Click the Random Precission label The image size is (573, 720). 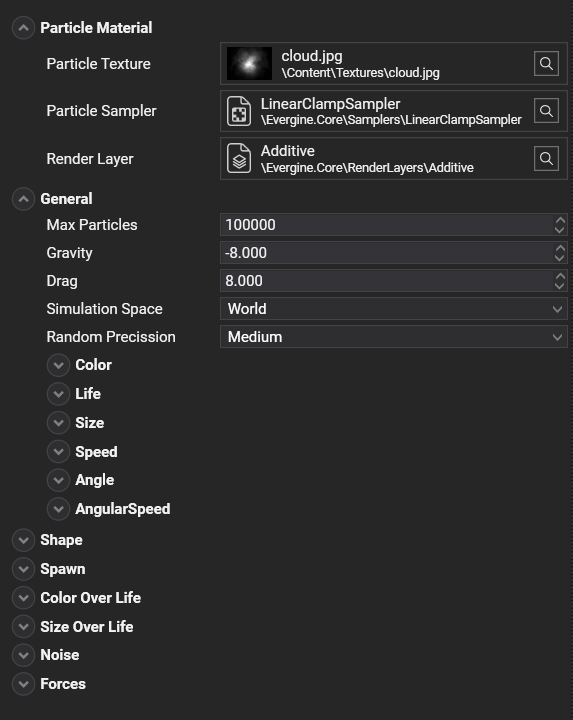coord(111,337)
